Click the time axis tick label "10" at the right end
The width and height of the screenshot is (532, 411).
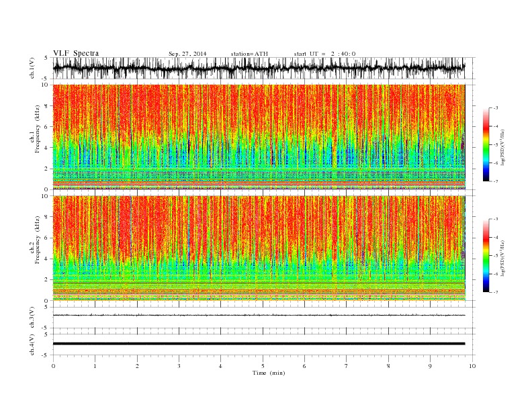(472, 366)
